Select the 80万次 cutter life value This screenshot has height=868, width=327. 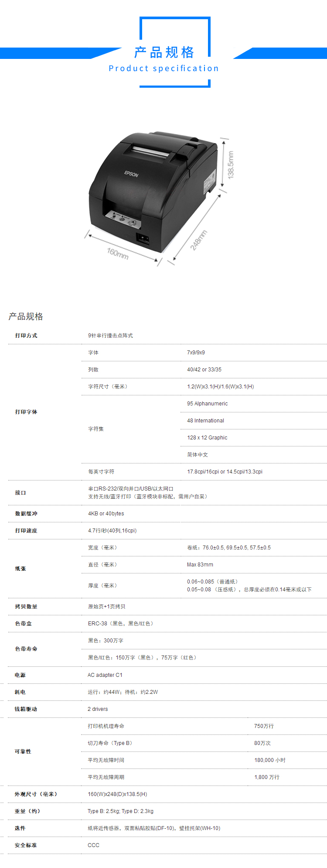(262, 743)
